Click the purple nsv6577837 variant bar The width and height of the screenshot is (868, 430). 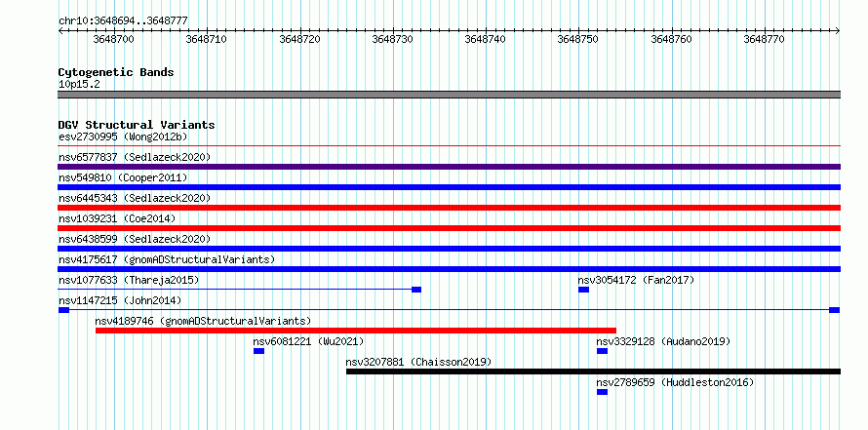pyautogui.click(x=449, y=167)
